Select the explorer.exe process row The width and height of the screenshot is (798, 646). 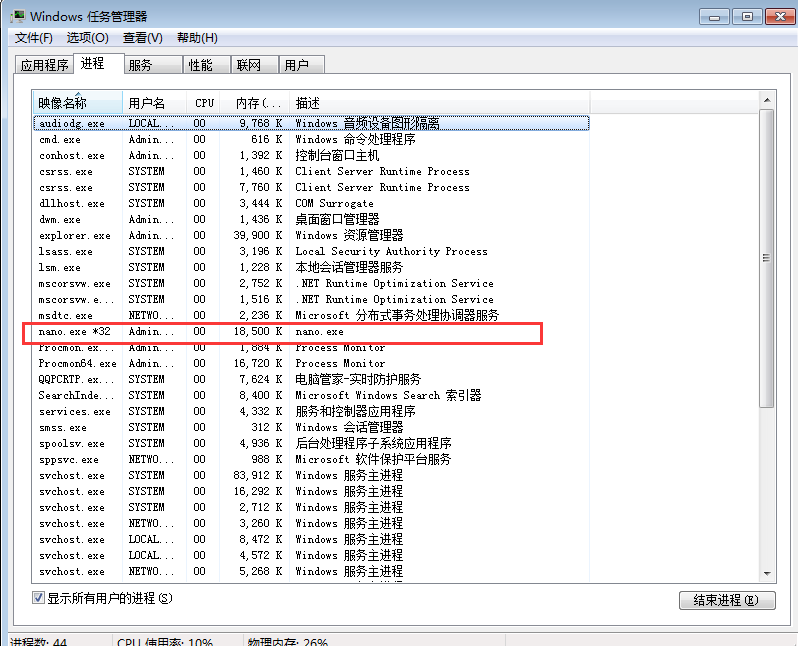311,235
